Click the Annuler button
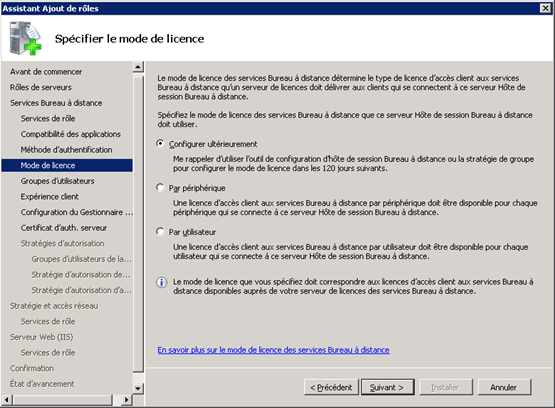 point(504,387)
